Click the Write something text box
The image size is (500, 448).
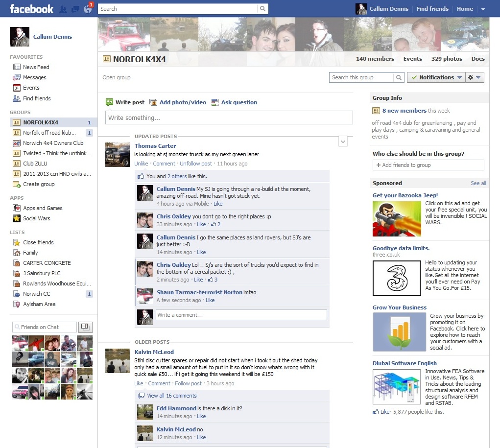click(x=229, y=118)
